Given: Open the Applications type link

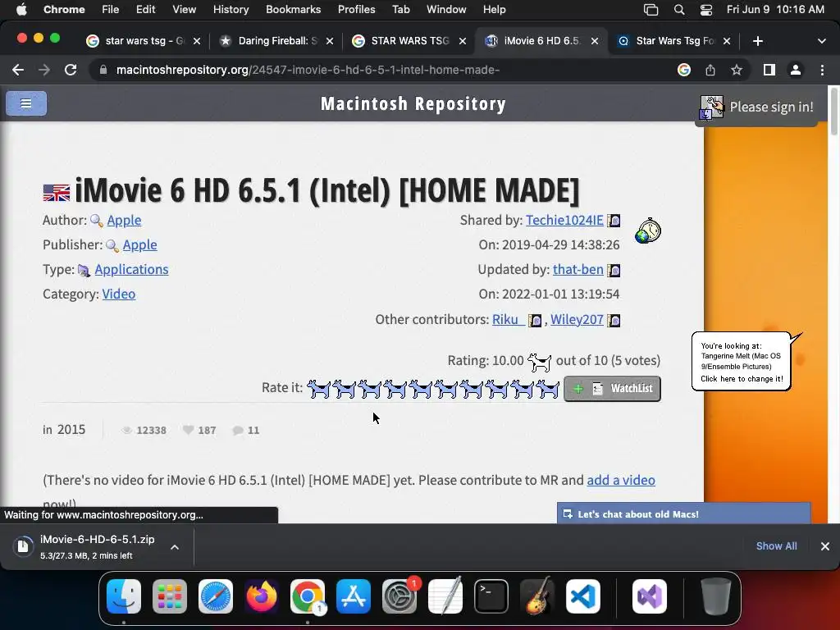Looking at the screenshot, I should coord(132,269).
